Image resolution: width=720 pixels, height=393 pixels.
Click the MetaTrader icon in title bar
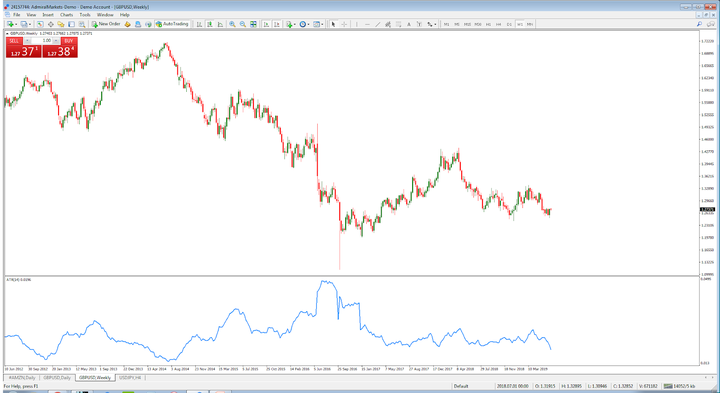6,7
